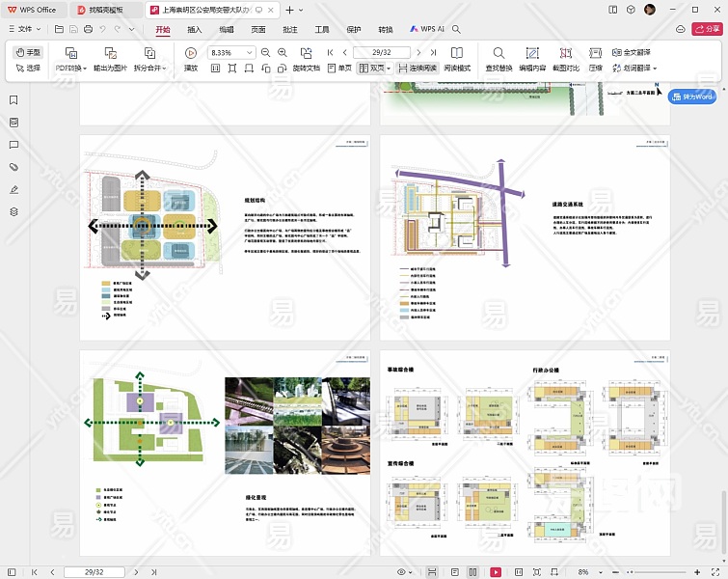The width and height of the screenshot is (728, 579).
Task: Switch to 单页 single page view
Action: click(x=339, y=69)
